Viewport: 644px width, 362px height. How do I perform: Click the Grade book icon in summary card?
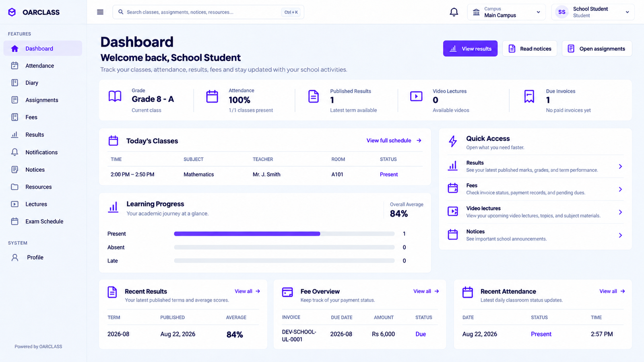pos(115,96)
